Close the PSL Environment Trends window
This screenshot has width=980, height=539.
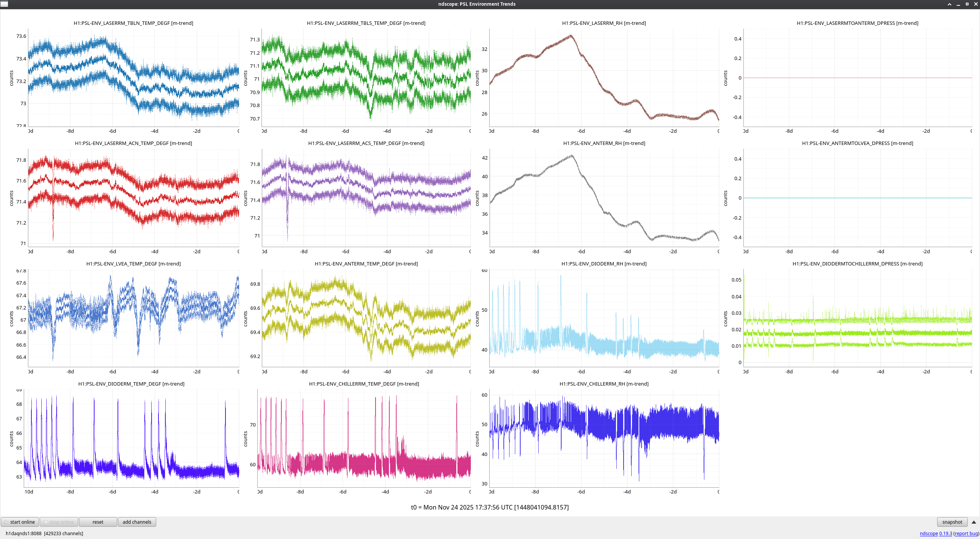(x=976, y=4)
